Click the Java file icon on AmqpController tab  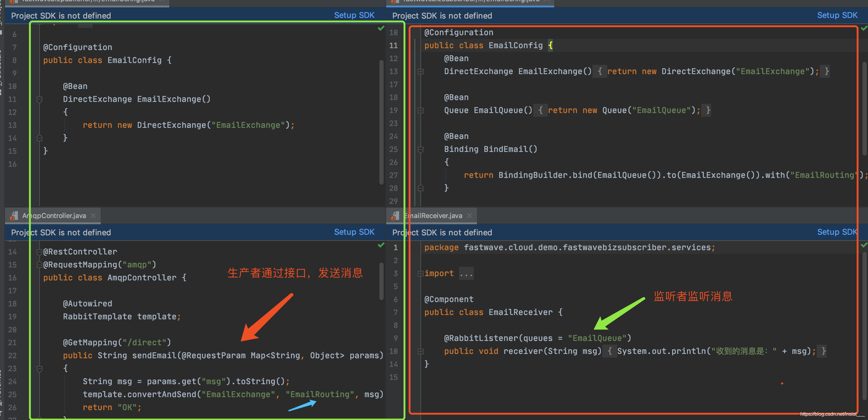(14, 216)
